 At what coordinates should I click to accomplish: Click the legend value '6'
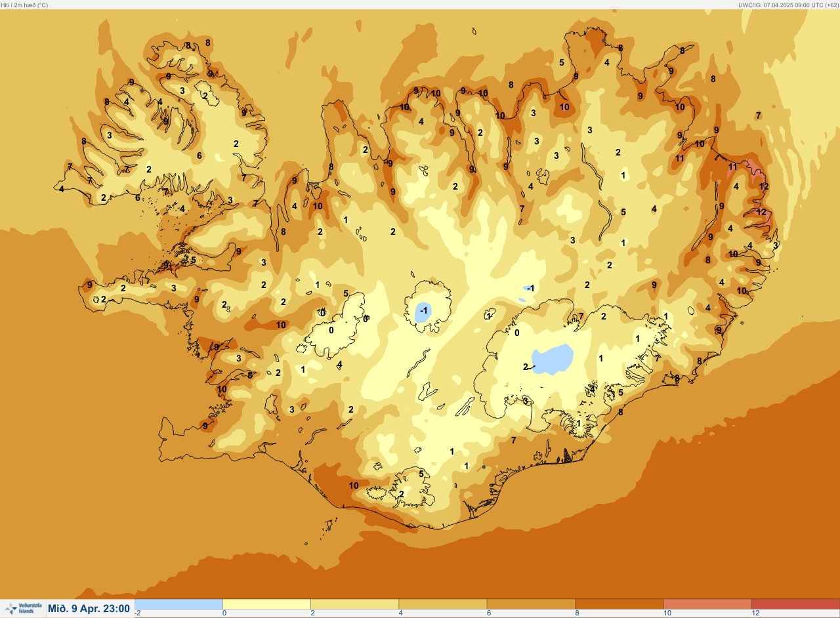[490, 613]
